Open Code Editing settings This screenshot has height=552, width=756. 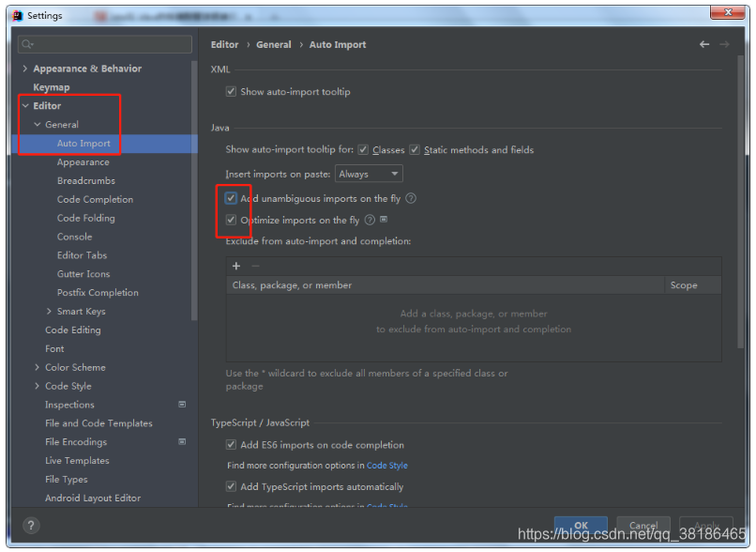coord(73,330)
